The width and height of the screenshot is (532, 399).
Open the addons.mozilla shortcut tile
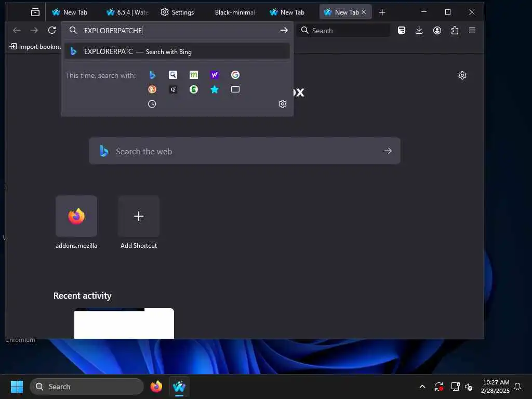click(76, 216)
